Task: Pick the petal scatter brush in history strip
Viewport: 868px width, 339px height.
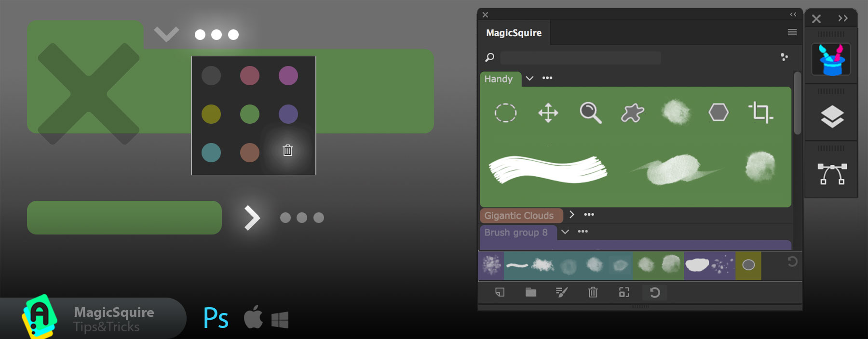Action: click(723, 265)
